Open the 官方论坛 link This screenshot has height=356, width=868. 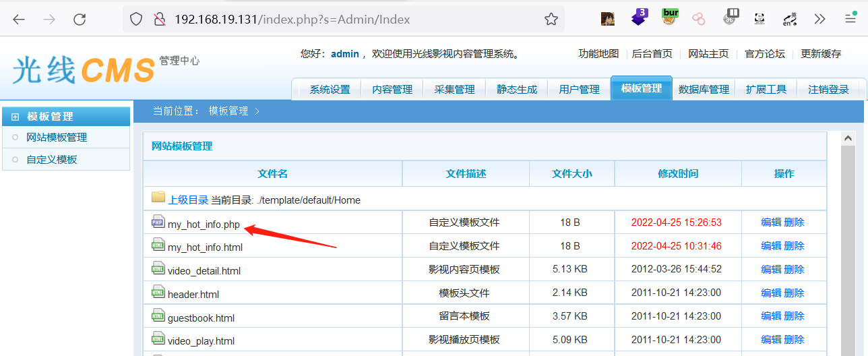pos(765,54)
